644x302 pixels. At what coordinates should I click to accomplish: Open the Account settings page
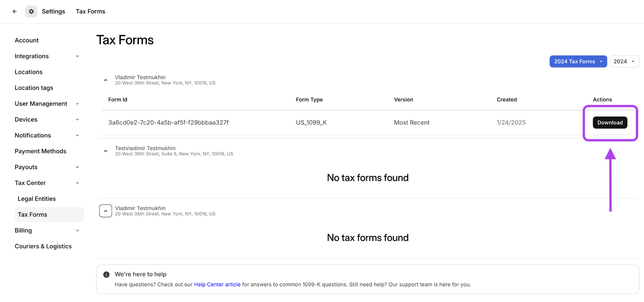27,40
